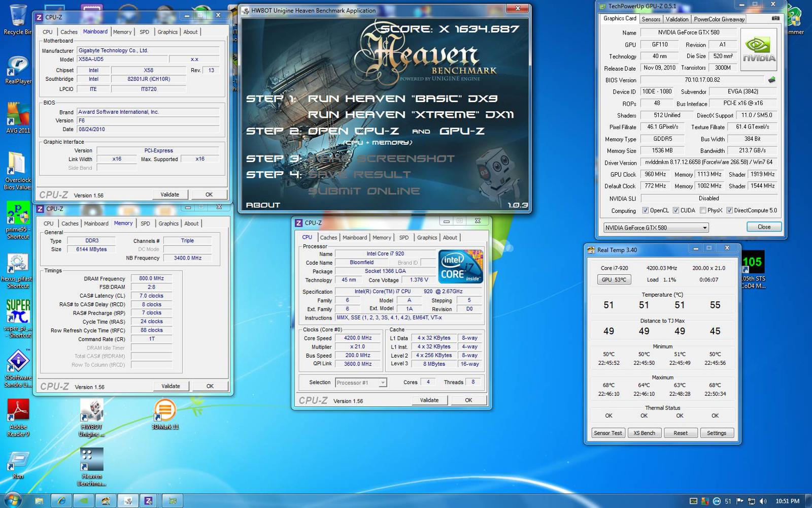Image resolution: width=812 pixels, height=508 pixels.
Task: Open the Windows Start menu
Action: (x=13, y=500)
